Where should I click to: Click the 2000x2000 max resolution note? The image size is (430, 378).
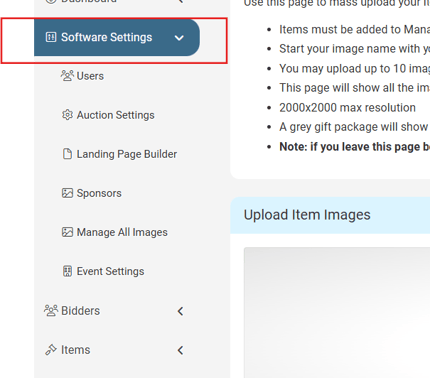(347, 108)
